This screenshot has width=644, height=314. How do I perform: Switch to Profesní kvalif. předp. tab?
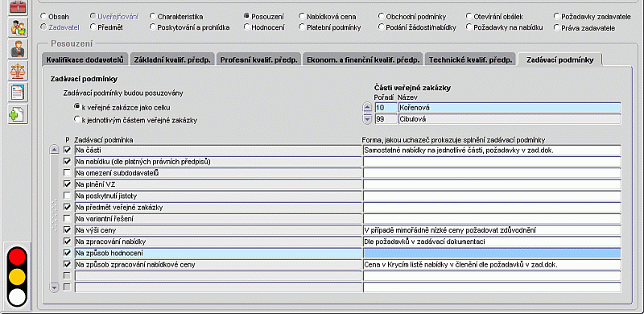258,60
